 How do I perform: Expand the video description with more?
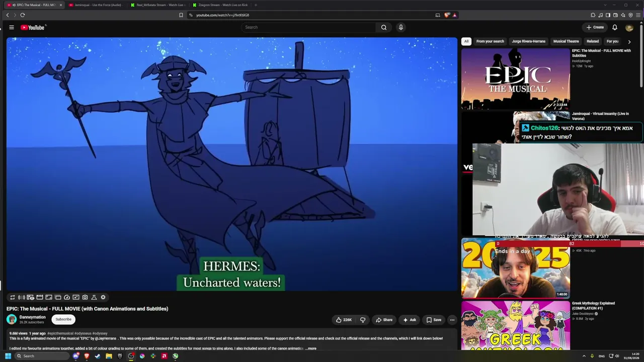click(x=311, y=348)
